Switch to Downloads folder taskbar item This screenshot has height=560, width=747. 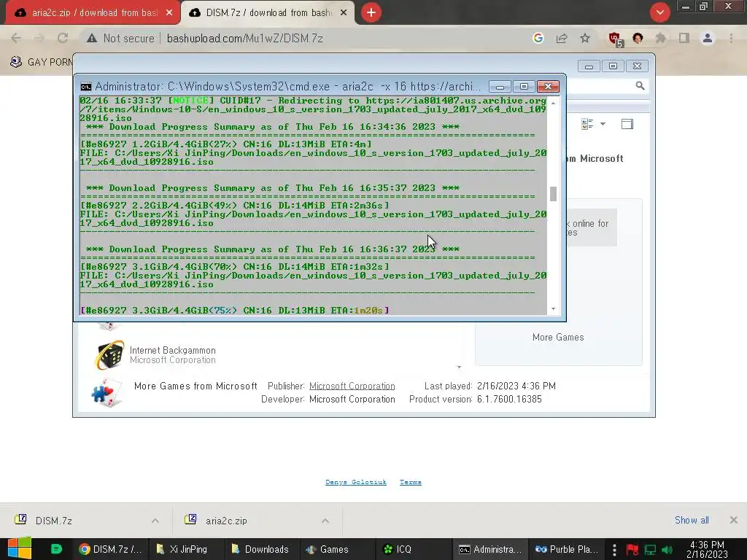pos(261,549)
